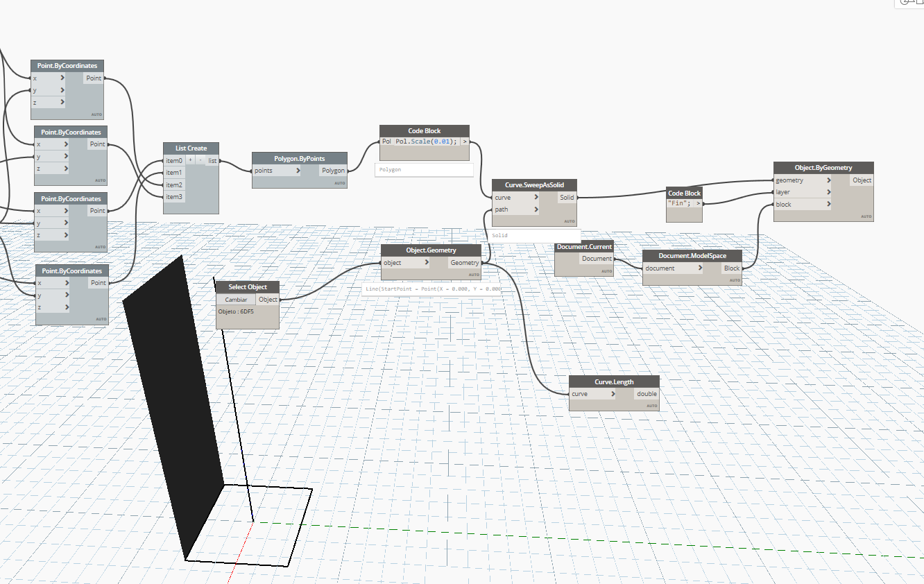
Task: Select the Document.ModelSpace node header
Action: pyautogui.click(x=692, y=256)
